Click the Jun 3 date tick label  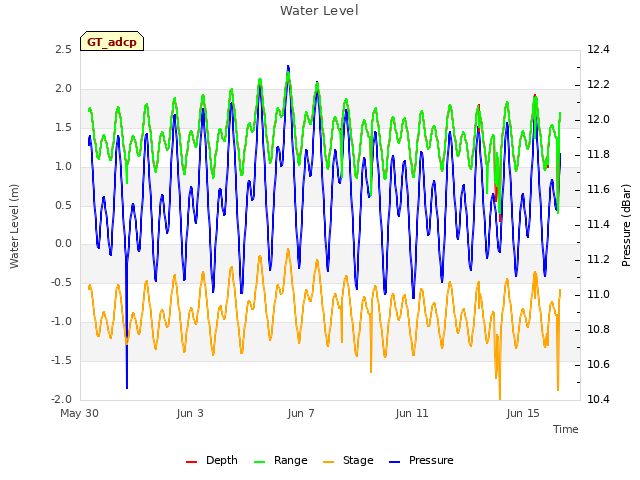190,413
